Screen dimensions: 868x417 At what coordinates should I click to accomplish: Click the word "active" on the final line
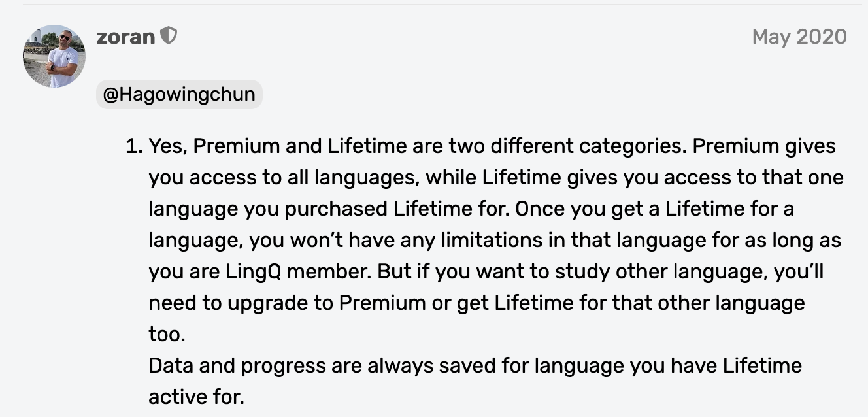(178, 396)
